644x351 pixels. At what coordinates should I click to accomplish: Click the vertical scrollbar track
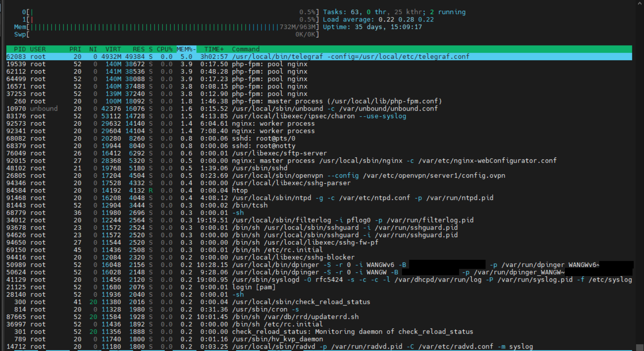pyautogui.click(x=640, y=175)
